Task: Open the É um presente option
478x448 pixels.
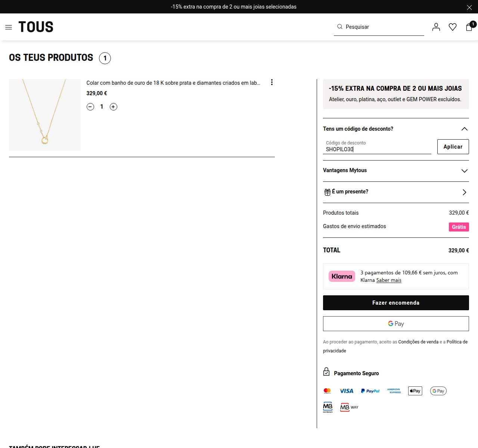Action: pos(396,192)
